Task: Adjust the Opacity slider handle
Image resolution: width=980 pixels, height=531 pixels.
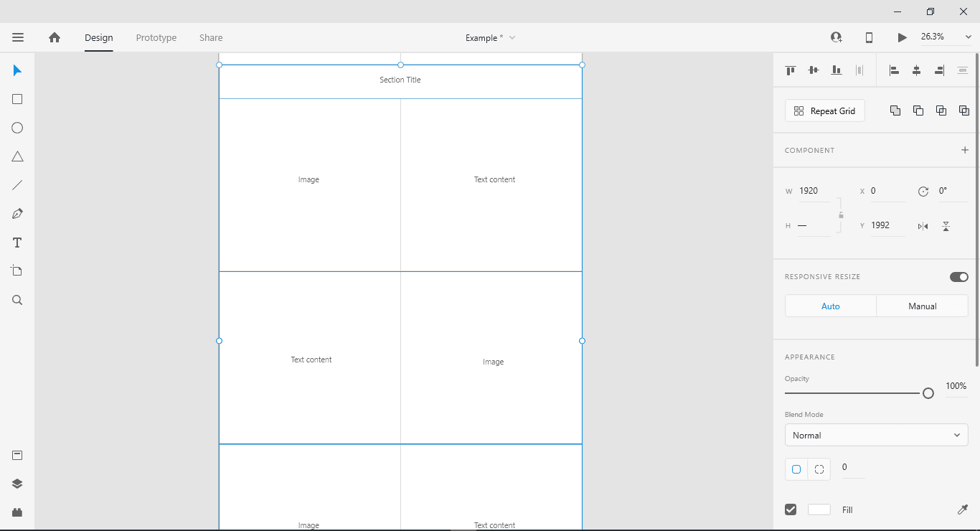Action: (928, 393)
